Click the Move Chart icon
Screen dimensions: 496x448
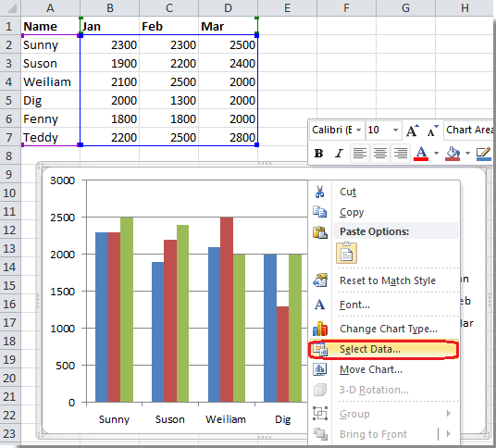[320, 369]
